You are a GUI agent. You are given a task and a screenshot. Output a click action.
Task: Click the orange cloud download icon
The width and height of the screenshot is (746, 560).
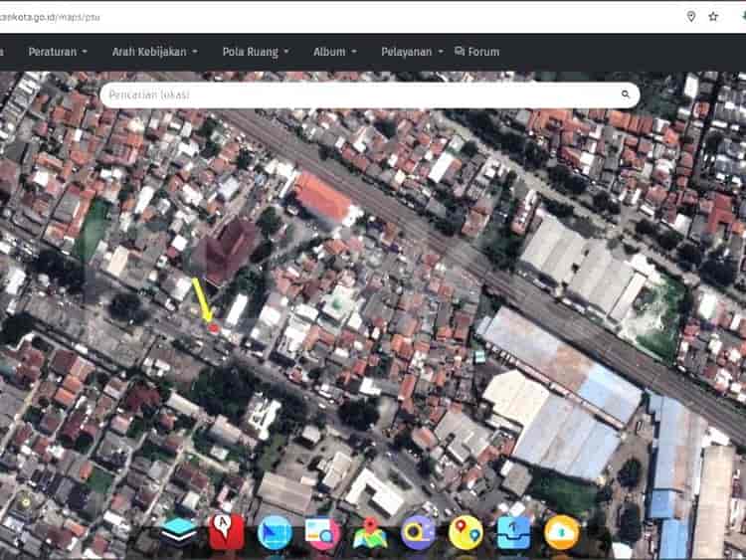click(x=562, y=532)
